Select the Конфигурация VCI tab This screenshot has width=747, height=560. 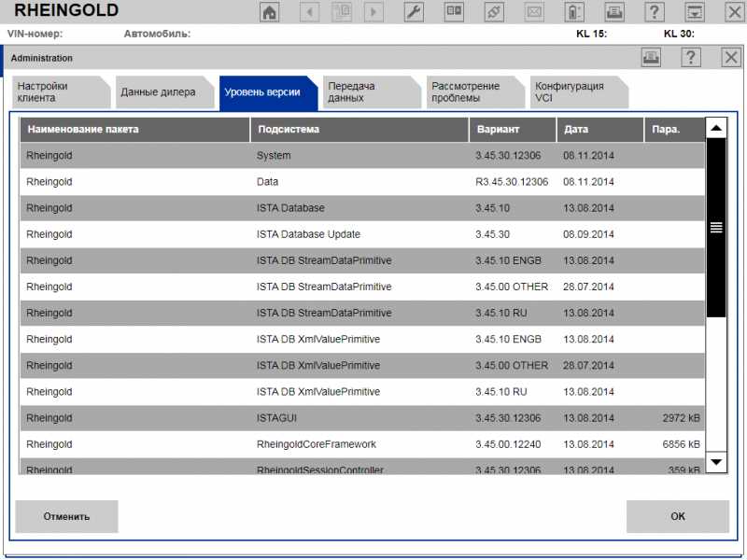571,92
